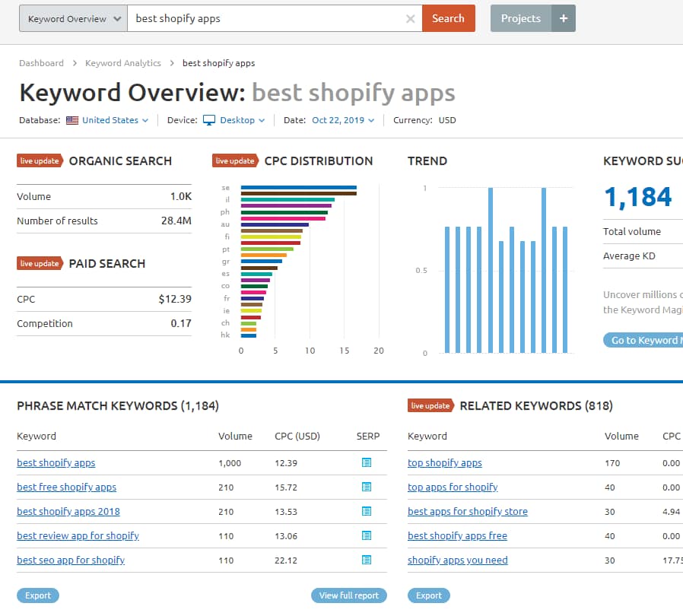
Task: Click the United States flag icon
Action: 71,120
